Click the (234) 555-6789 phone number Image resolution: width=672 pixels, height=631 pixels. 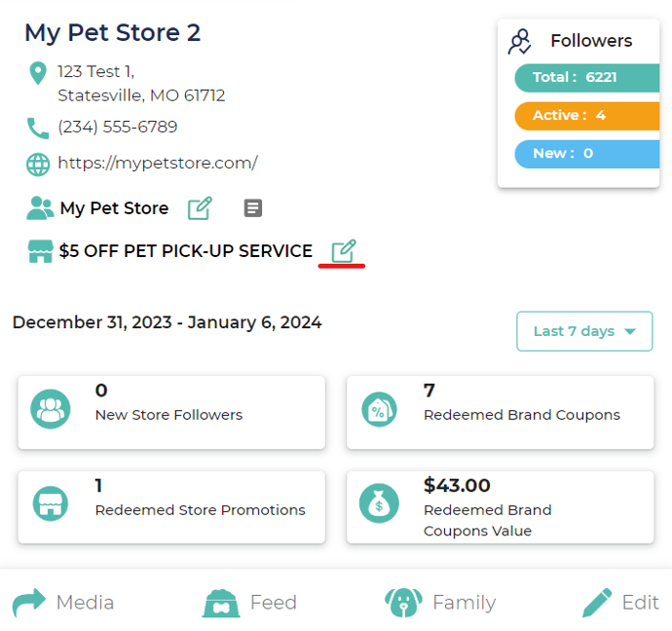coord(118,128)
